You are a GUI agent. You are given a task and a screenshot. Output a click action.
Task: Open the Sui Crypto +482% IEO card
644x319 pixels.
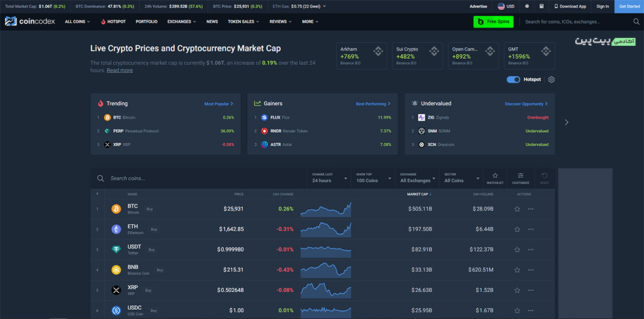(418, 56)
